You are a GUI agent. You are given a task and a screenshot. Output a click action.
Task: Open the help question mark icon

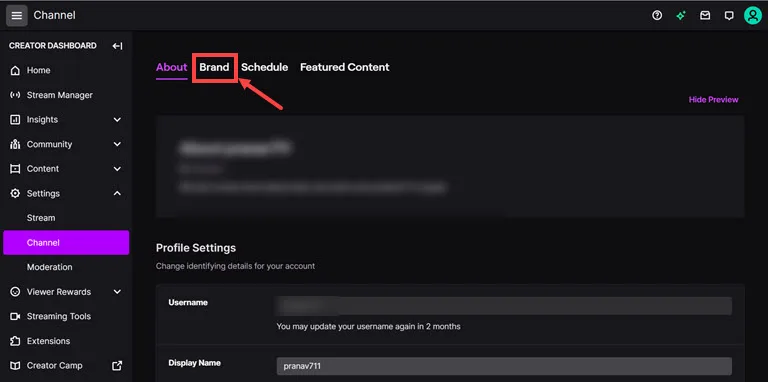657,16
